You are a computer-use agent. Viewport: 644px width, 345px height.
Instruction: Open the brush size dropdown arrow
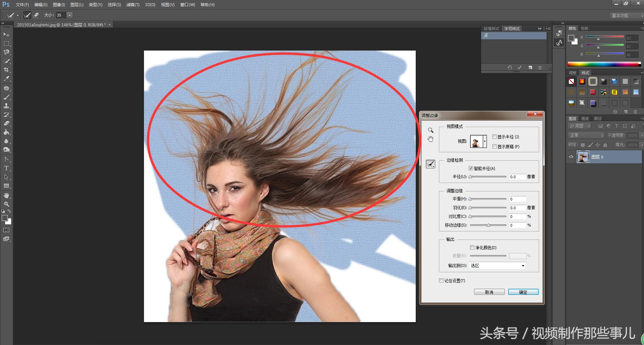[69, 15]
